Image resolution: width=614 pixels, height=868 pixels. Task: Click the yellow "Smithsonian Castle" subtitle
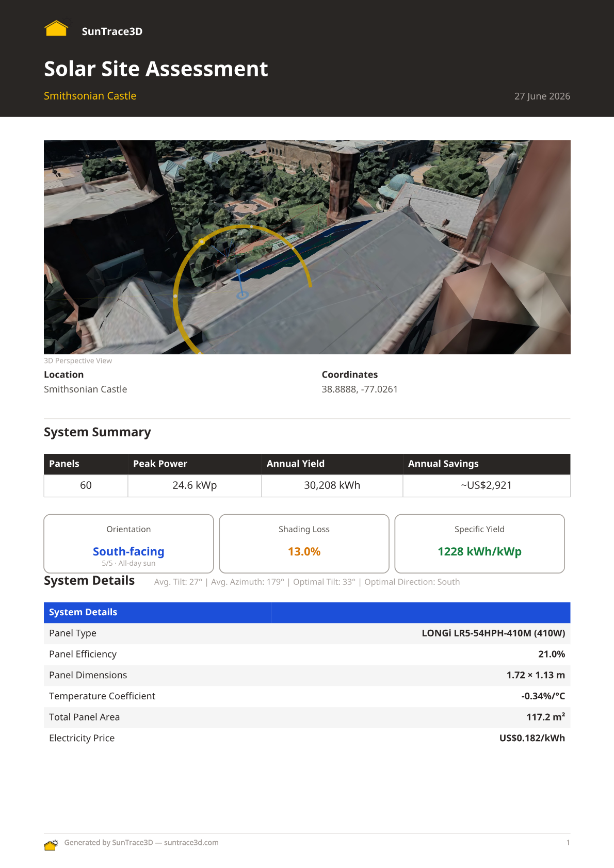click(90, 96)
